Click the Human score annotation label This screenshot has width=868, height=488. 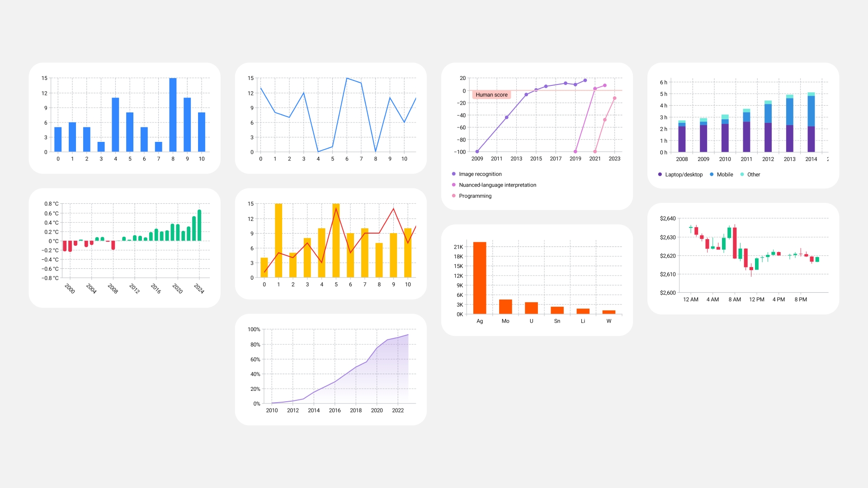[491, 95]
